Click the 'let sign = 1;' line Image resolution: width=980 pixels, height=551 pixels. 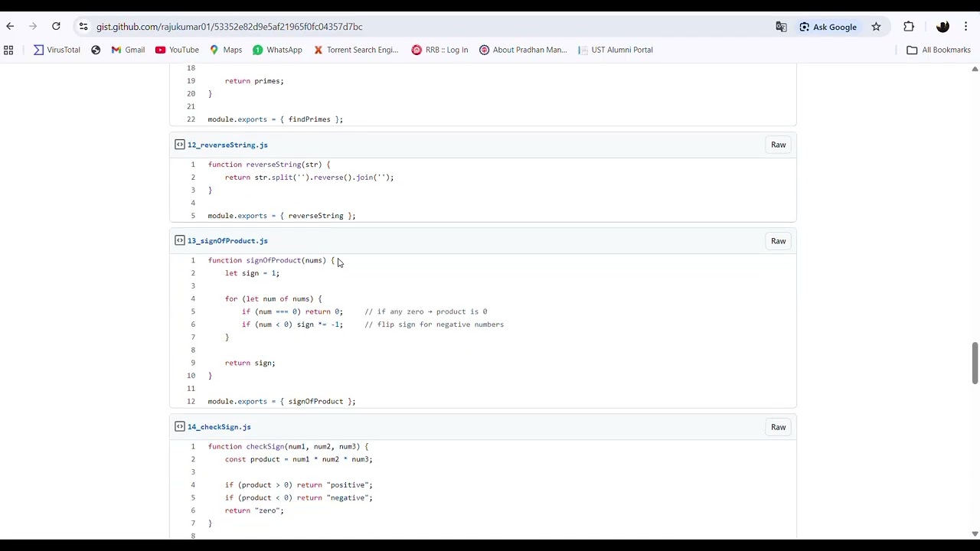[252, 273]
